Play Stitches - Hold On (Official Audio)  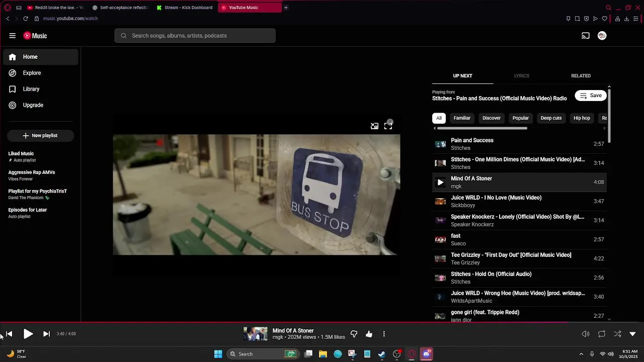519,278
